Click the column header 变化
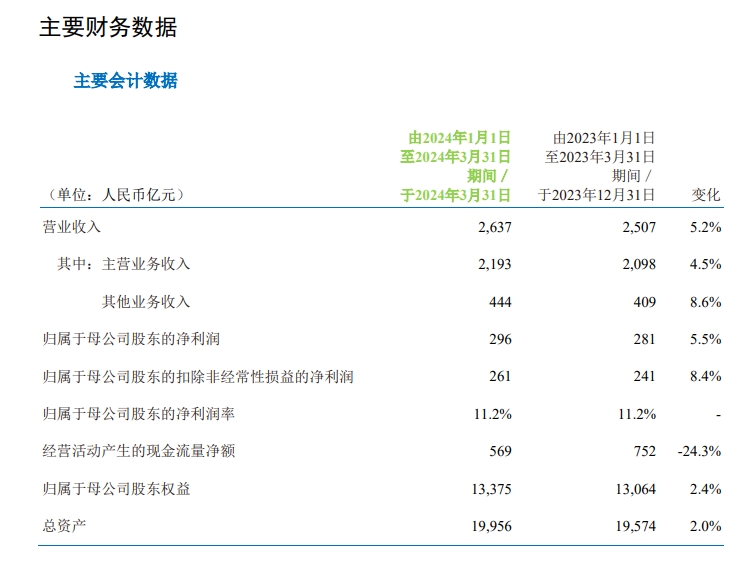 coord(706,195)
